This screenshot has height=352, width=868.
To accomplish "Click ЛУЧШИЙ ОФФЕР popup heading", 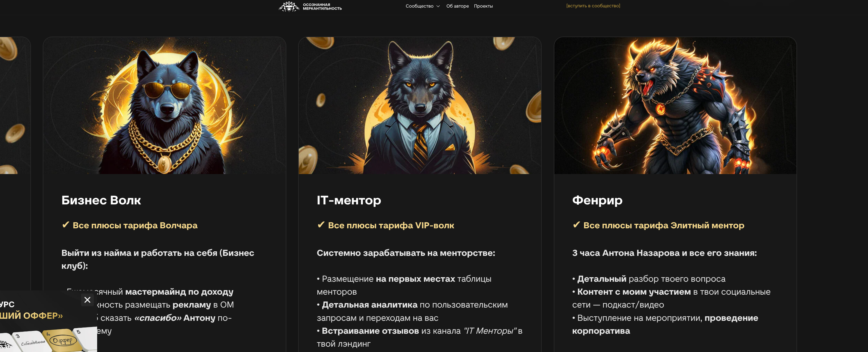I will tap(31, 316).
